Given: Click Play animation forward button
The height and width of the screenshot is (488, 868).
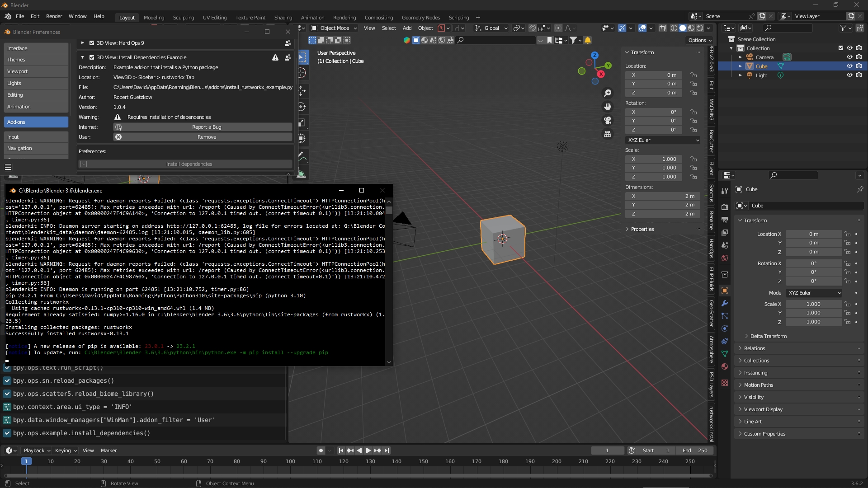Looking at the screenshot, I should [x=368, y=450].
